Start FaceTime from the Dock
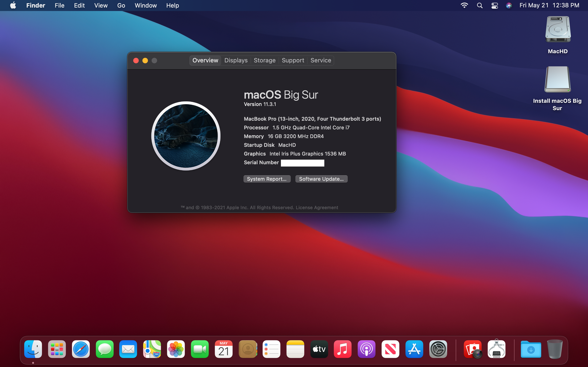 pos(199,349)
